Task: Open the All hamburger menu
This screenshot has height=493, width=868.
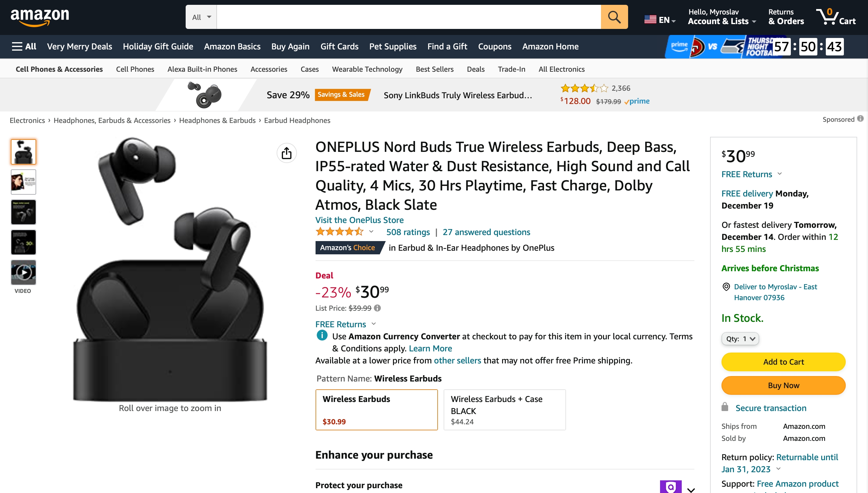Action: point(24,46)
